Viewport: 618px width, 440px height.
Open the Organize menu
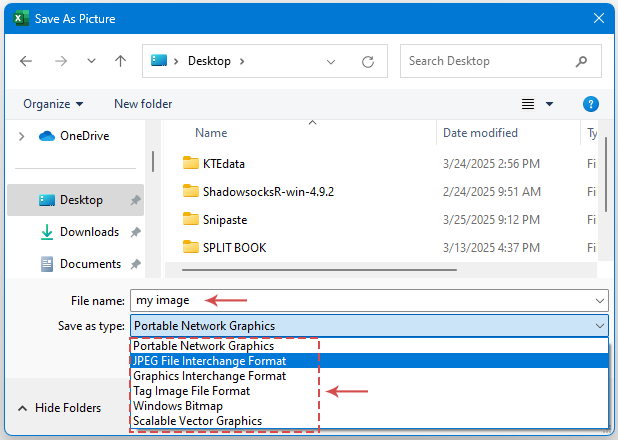[x=53, y=104]
